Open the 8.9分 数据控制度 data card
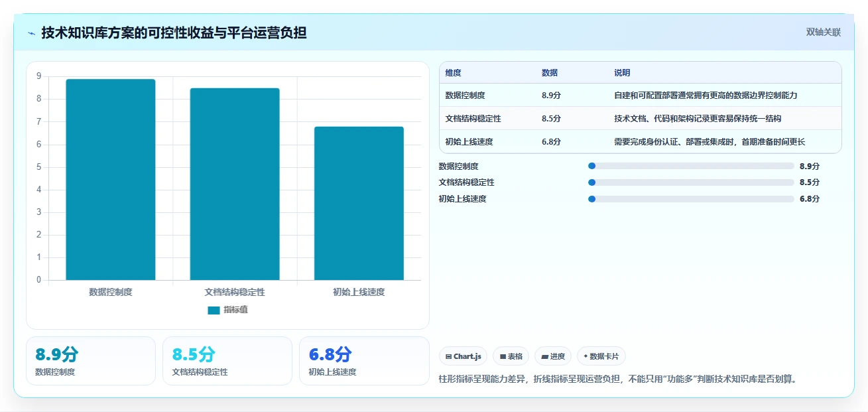Screen dimensions: 868x412 [x=91, y=361]
